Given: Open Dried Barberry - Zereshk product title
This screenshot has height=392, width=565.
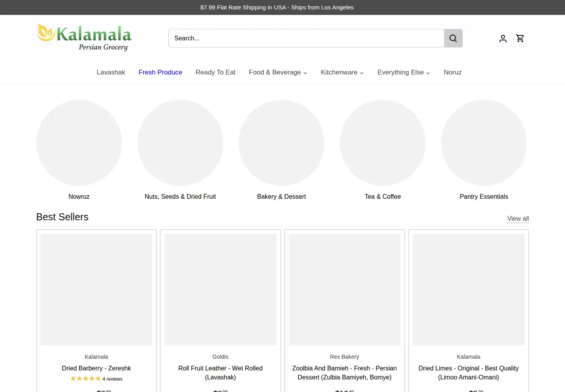Looking at the screenshot, I should point(96,368).
